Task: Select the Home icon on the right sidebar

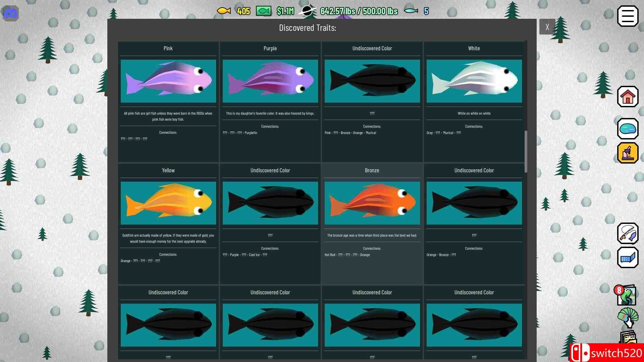Action: (628, 97)
